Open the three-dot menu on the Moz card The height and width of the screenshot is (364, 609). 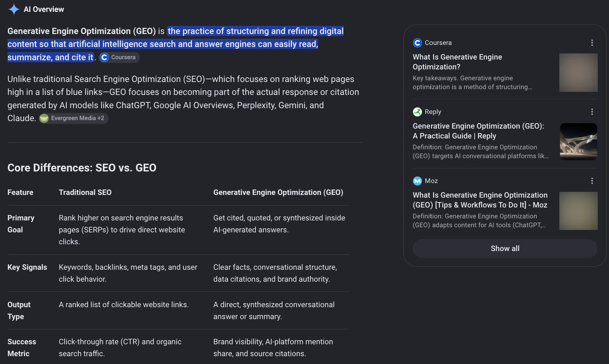[x=592, y=181]
